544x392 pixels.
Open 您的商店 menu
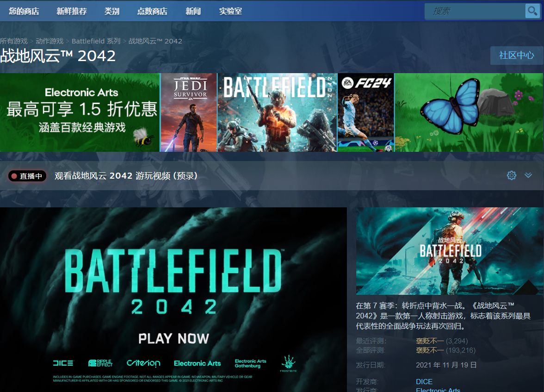24,11
